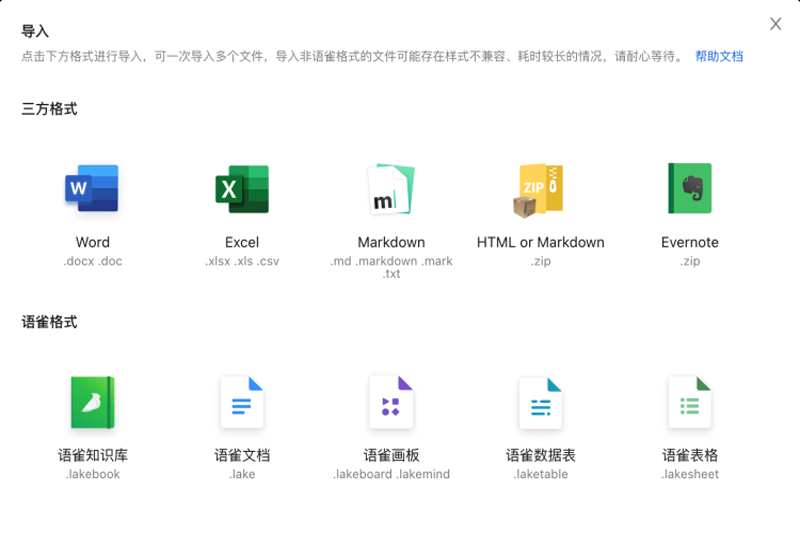Choose the Markdown file icon
Screen dimensions: 800x533
pyautogui.click(x=391, y=188)
